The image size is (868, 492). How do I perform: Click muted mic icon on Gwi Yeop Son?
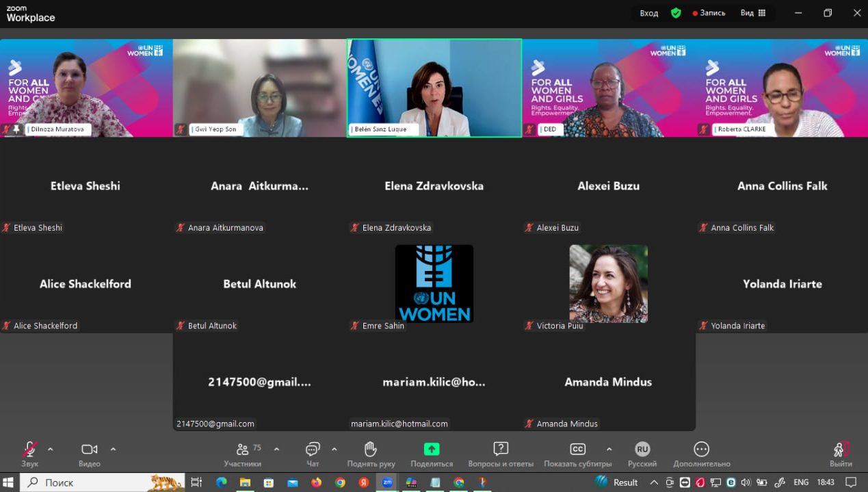click(x=181, y=129)
